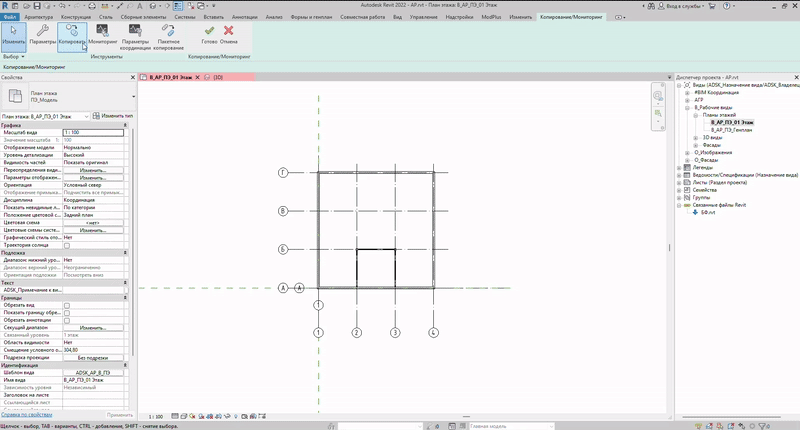Viewport: 800px width, 430px height.
Task: Click zoom region icon in navigation bar
Action: (658, 113)
